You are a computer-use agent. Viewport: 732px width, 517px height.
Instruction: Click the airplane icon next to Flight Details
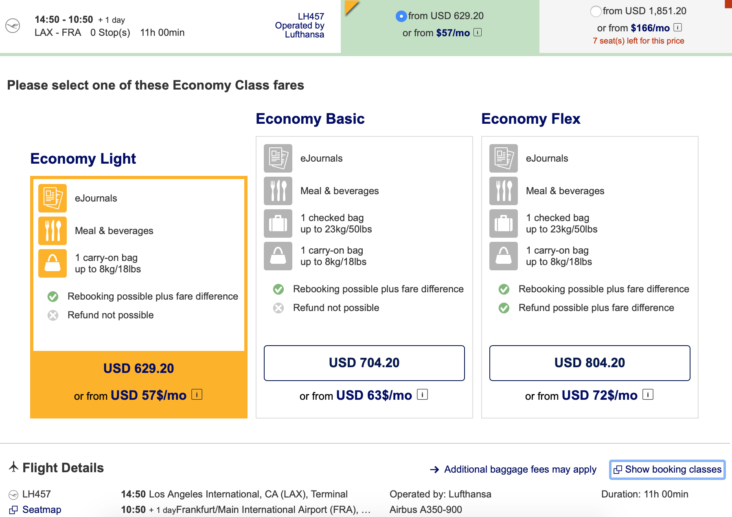coord(14,467)
